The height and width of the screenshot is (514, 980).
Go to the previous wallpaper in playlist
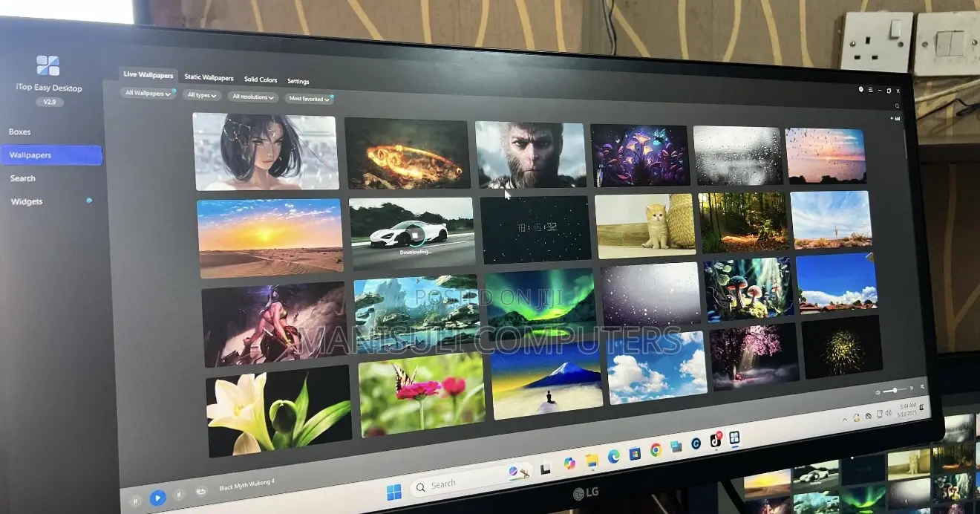pyautogui.click(x=136, y=501)
